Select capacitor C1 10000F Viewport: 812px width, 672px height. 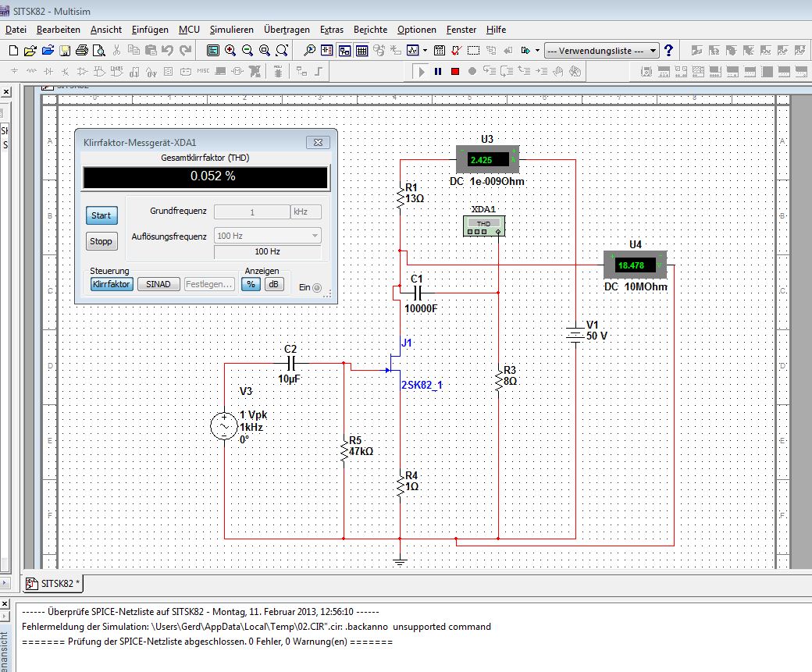click(418, 293)
